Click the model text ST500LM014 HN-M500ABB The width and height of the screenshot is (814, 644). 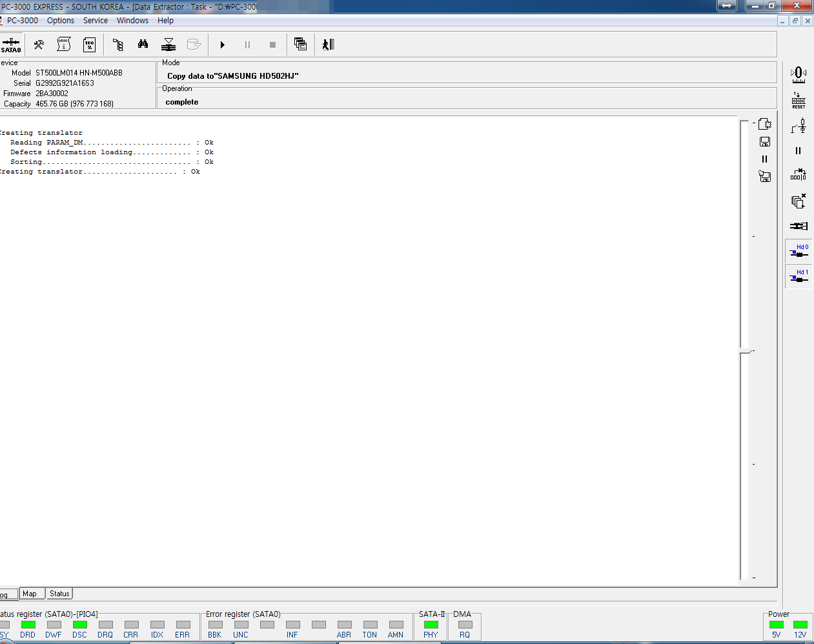click(79, 73)
